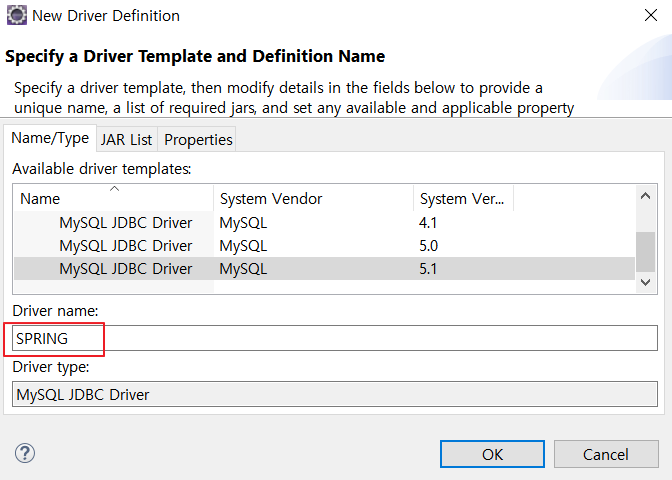Select MySQL JDBC Driver version 5.1 row
This screenshot has height=480, width=672.
pos(324,269)
